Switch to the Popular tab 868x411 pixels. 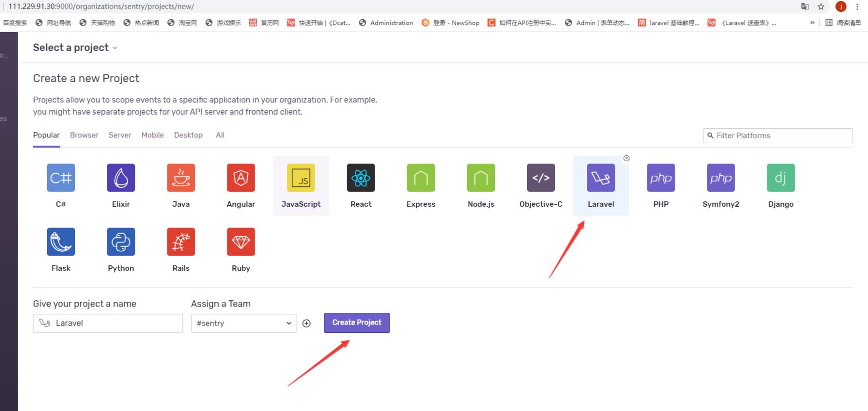tap(47, 135)
